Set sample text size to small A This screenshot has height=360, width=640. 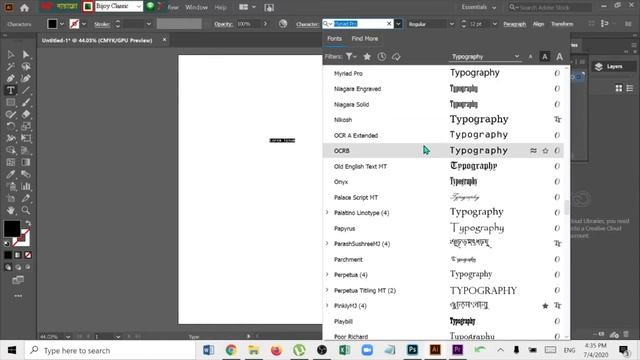click(x=530, y=57)
